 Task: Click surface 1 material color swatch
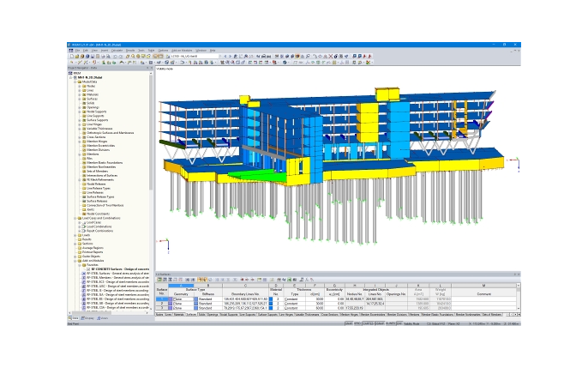coord(271,299)
